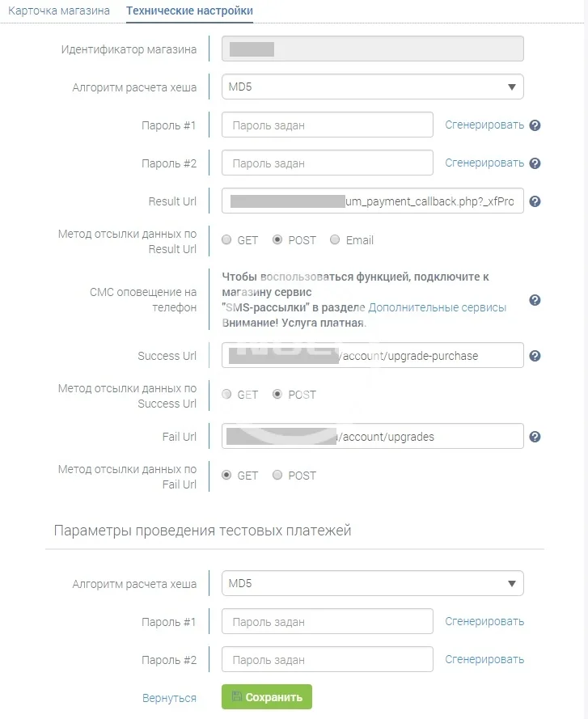
Task: Open Дополнительные сервисы link
Action: 438,307
